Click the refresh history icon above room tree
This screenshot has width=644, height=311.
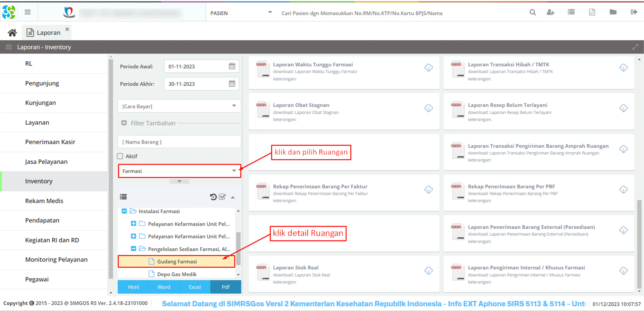click(x=213, y=197)
